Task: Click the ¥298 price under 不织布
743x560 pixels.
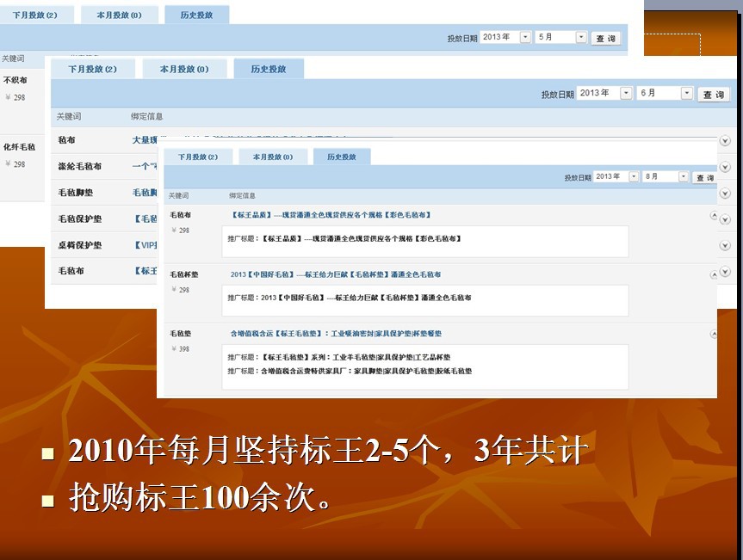Action: coord(15,97)
